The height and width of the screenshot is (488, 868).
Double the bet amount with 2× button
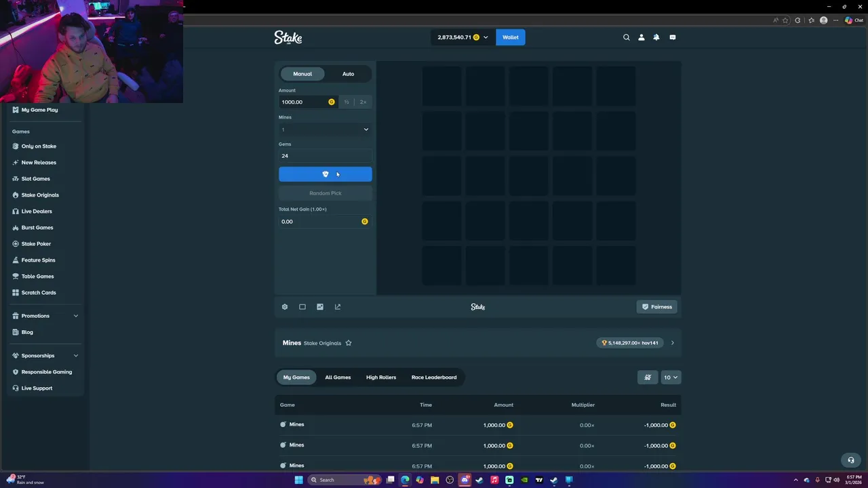coord(363,102)
